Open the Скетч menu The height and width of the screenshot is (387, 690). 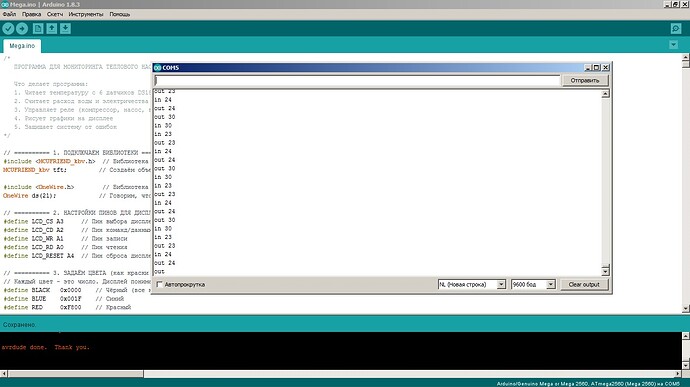[x=55, y=14]
